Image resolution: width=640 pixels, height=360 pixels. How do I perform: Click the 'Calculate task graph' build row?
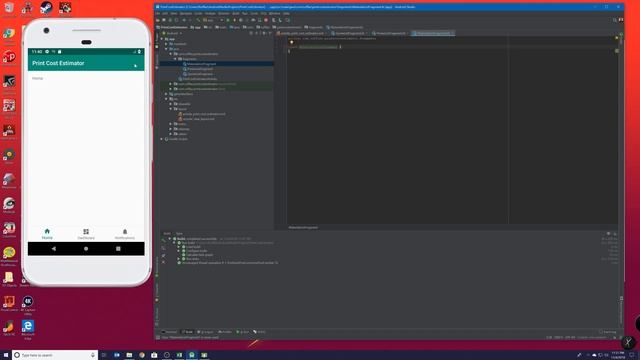point(197,255)
